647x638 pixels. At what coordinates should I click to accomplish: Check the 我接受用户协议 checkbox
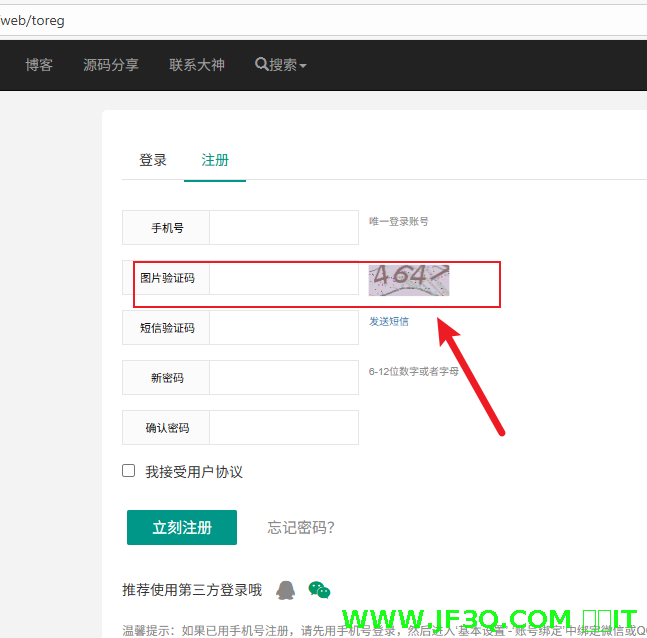coord(128,471)
